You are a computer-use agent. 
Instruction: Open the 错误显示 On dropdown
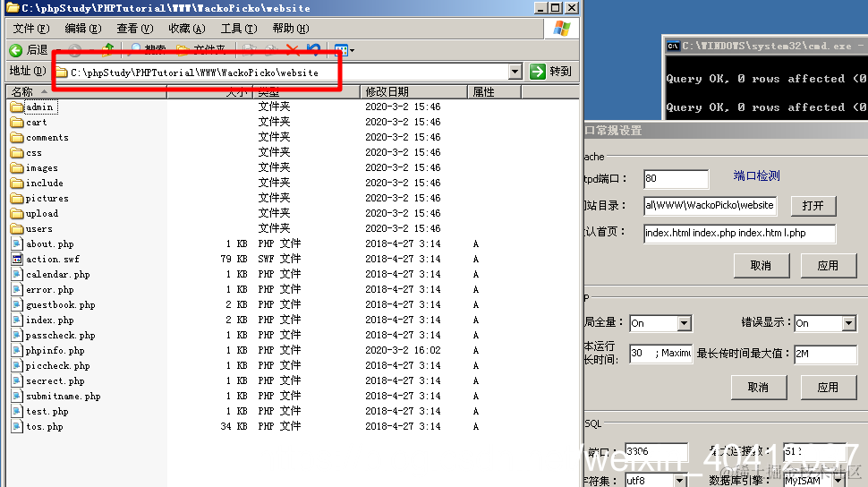click(x=849, y=323)
